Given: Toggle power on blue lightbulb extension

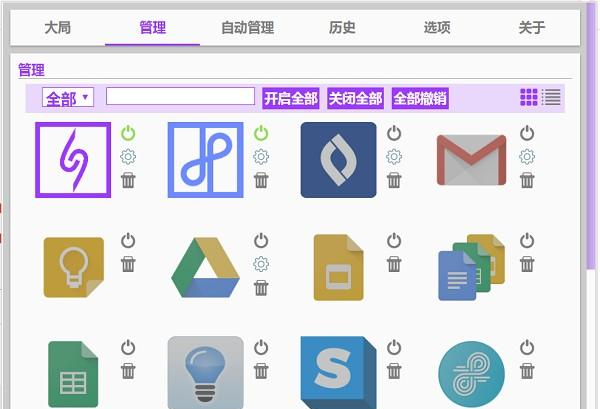Looking at the screenshot, I should pos(261,347).
